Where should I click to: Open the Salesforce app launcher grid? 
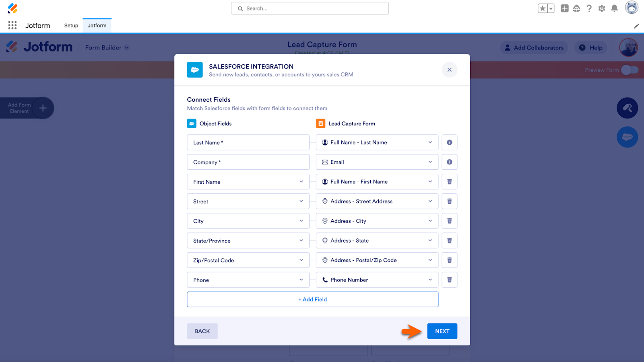pos(12,25)
